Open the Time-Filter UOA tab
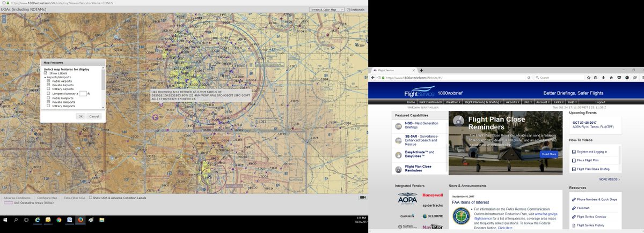The width and height of the screenshot is (644, 233). click(74, 198)
